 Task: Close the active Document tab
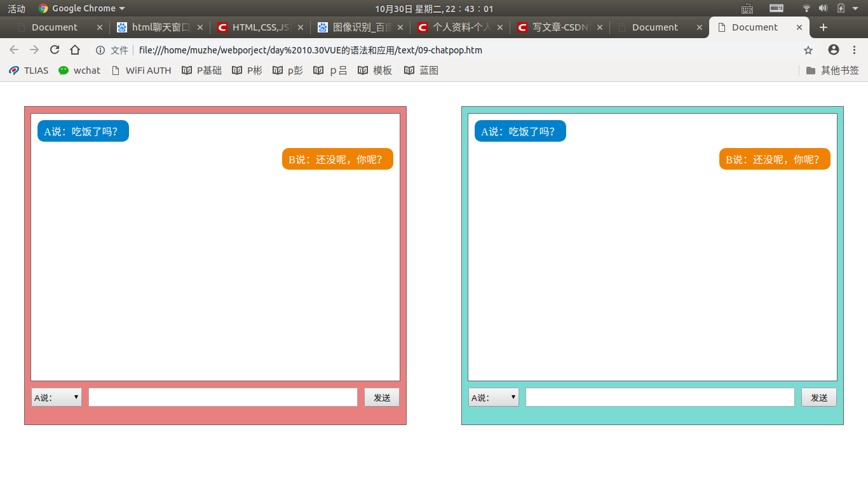point(799,27)
